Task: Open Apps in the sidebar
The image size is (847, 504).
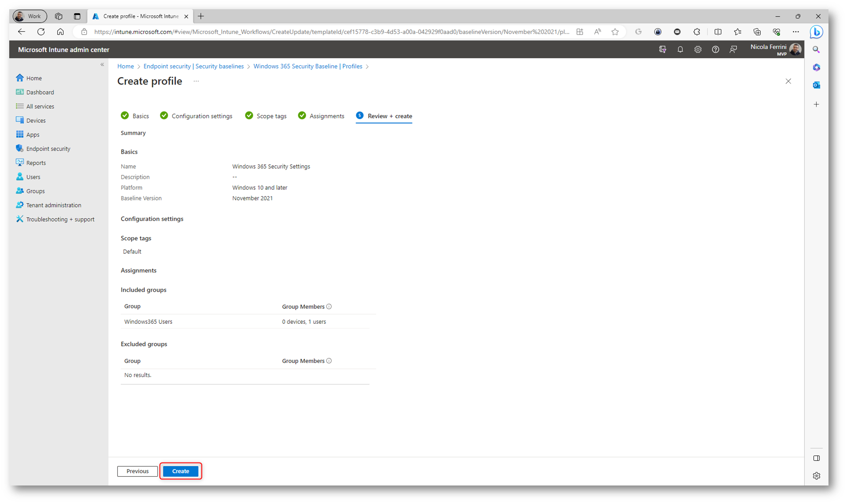Action: point(33,134)
